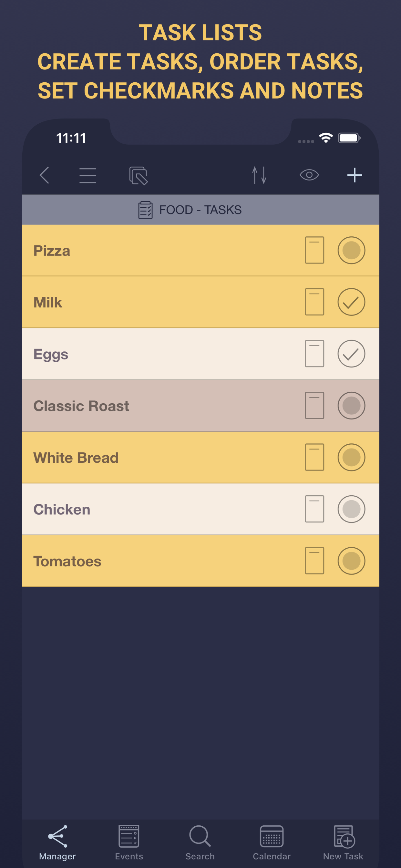Uncheck the Milk task checkmark
This screenshot has height=868, width=401.
(x=351, y=302)
